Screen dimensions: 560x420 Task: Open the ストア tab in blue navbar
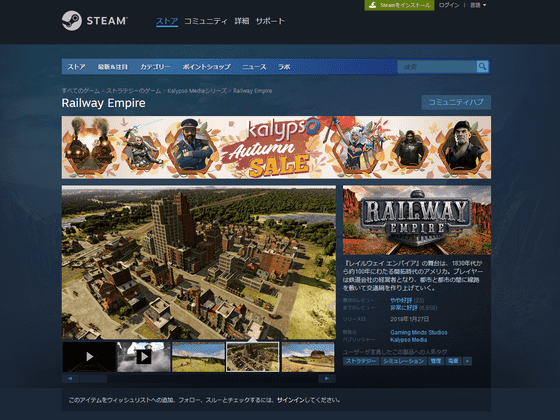76,67
